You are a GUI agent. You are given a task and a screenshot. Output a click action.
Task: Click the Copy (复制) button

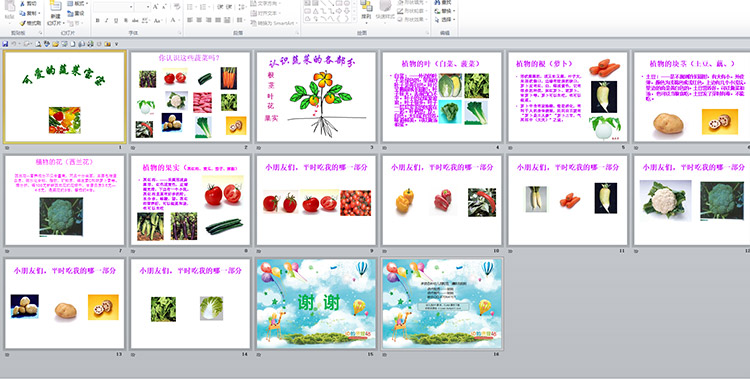coord(29,13)
